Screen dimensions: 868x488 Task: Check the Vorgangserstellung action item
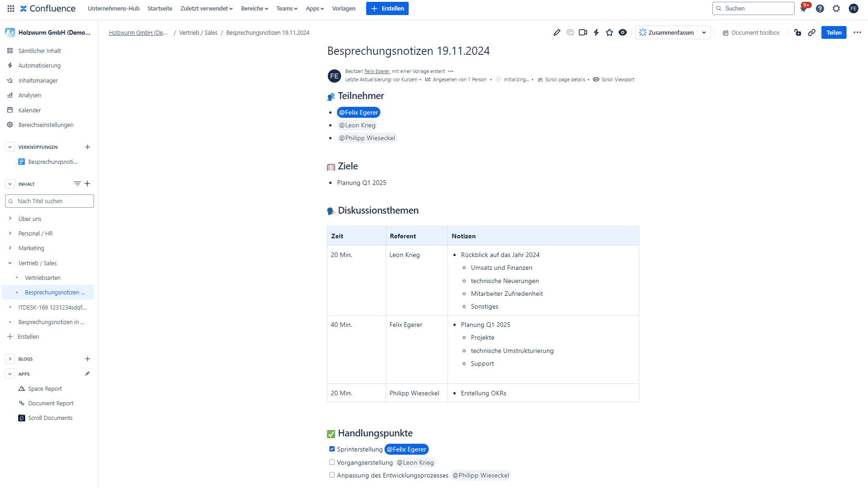click(x=332, y=462)
